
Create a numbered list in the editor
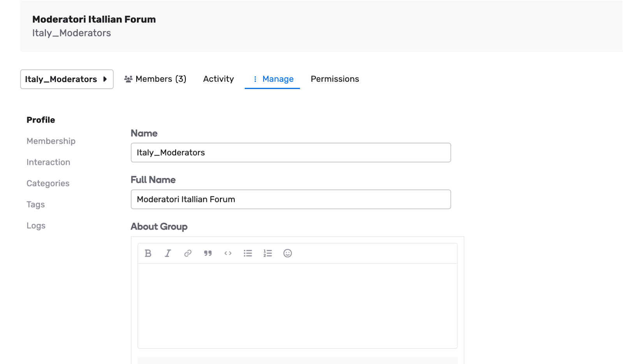[x=268, y=254]
